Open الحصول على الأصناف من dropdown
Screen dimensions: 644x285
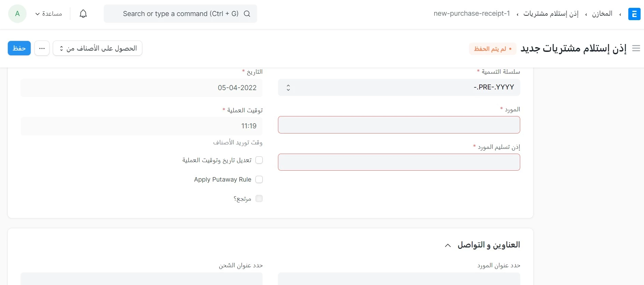point(98,48)
